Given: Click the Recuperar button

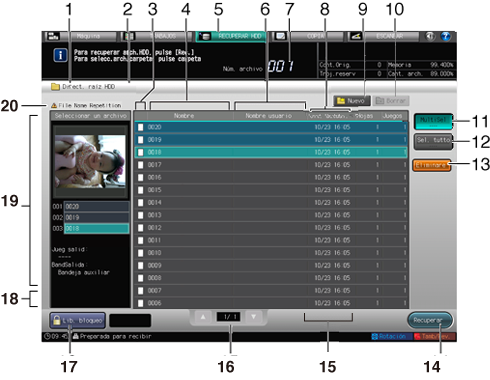Looking at the screenshot, I should coord(430,320).
